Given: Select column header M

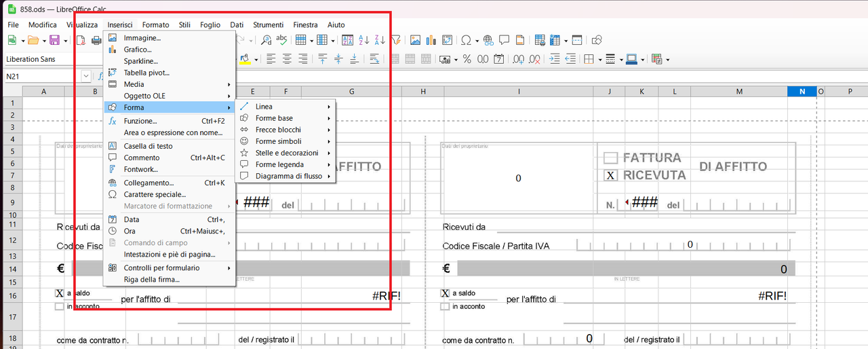Looking at the screenshot, I should 738,91.
